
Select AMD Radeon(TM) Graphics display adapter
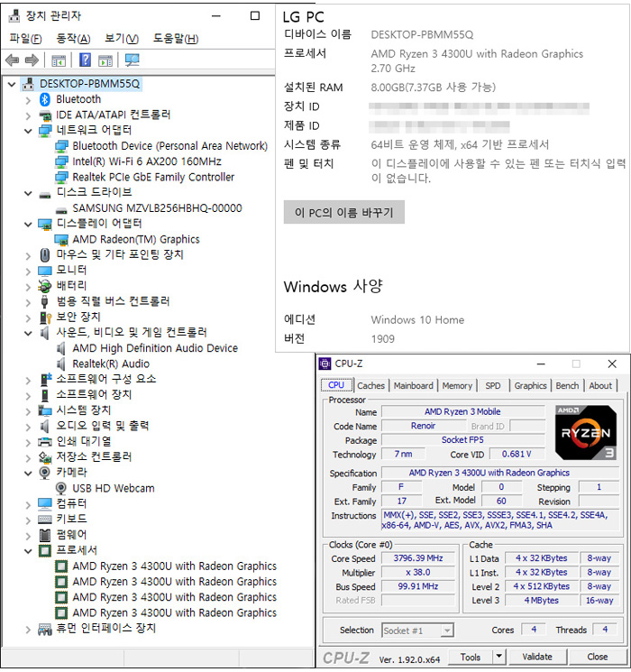[135, 239]
